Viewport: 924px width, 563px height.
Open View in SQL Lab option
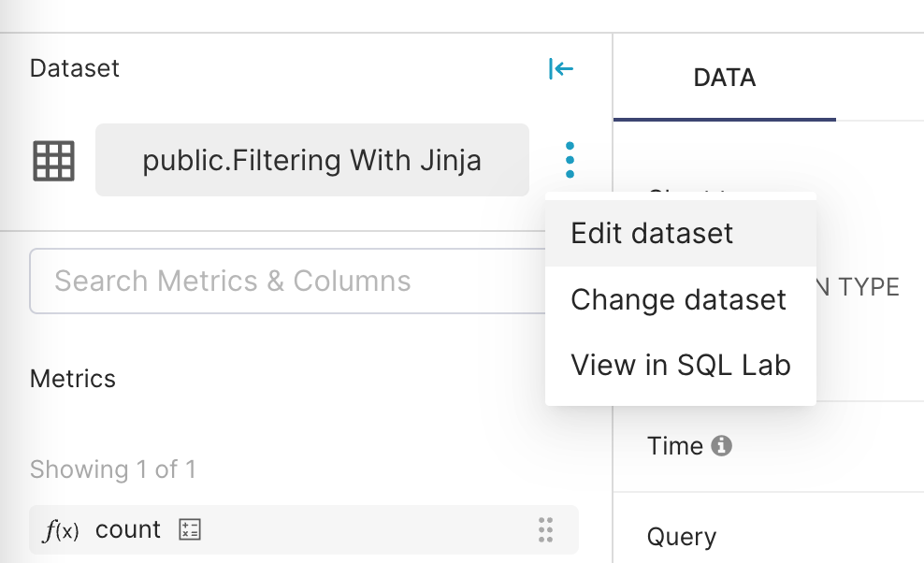681,365
